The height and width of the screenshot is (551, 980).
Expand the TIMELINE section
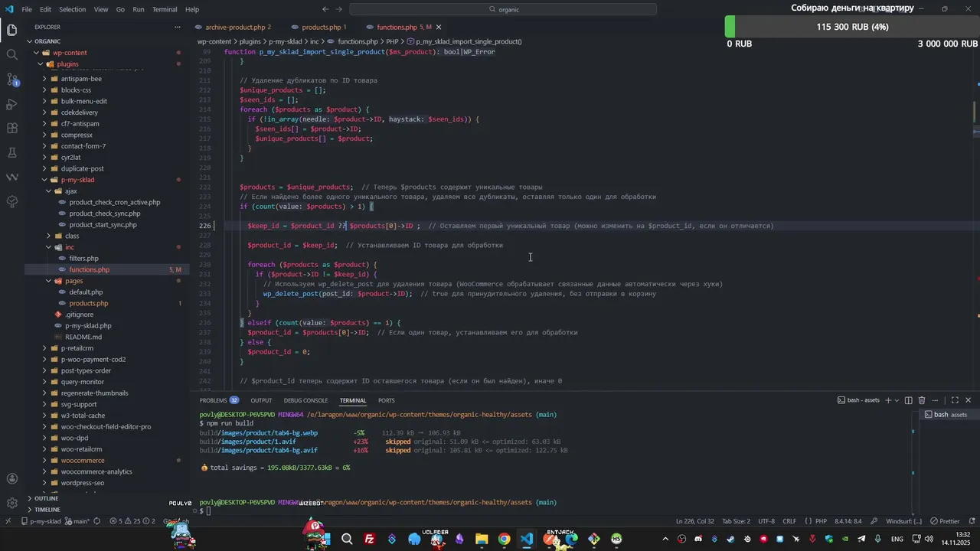(47, 510)
